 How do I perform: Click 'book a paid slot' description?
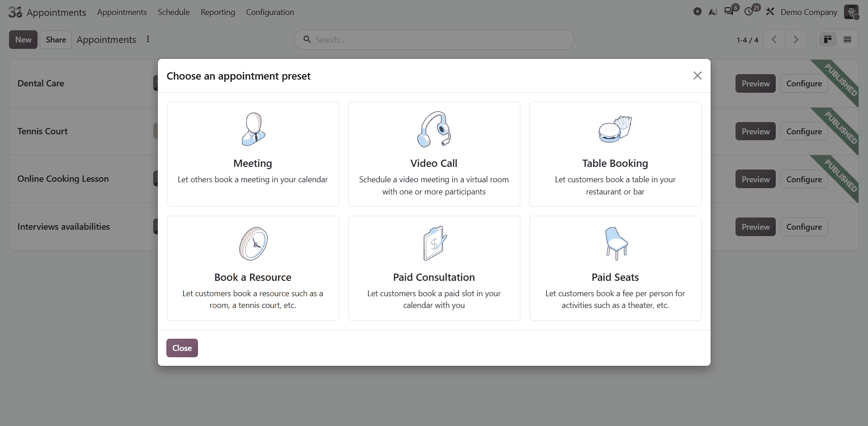coord(434,299)
